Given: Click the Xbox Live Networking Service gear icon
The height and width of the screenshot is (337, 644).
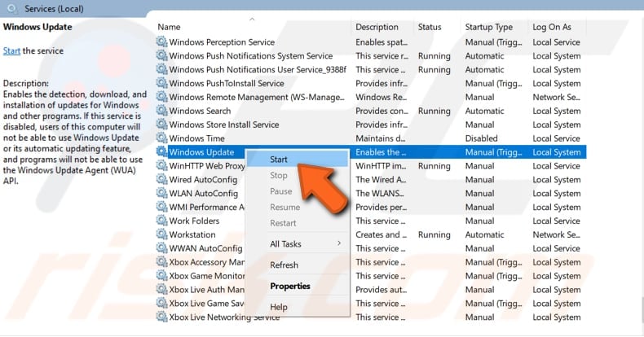Looking at the screenshot, I should [x=162, y=317].
